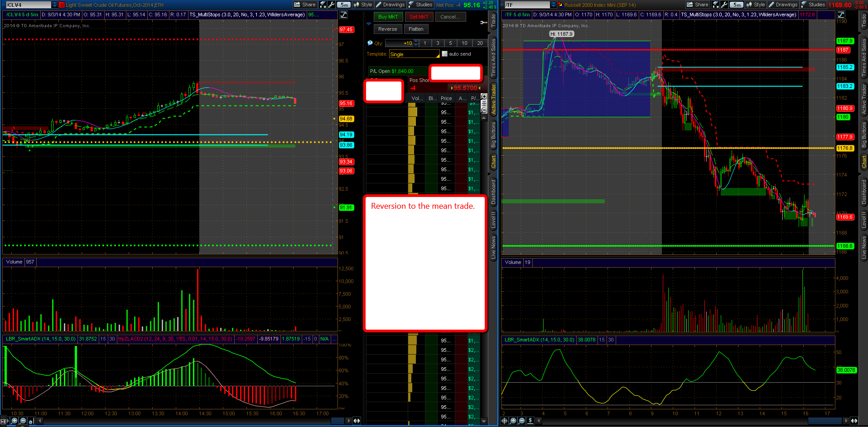Open the Live News tab beside the ladder
This screenshot has height=427, width=868.
coord(493,247)
